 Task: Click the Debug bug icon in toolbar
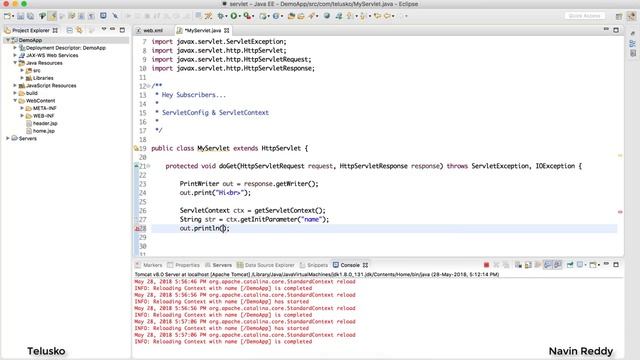(221, 16)
